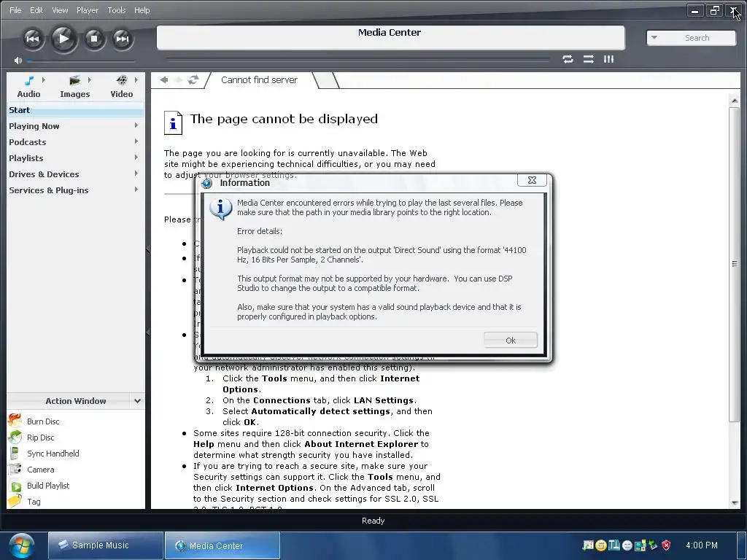
Task: Expand the Podcasts arrow
Action: click(136, 141)
